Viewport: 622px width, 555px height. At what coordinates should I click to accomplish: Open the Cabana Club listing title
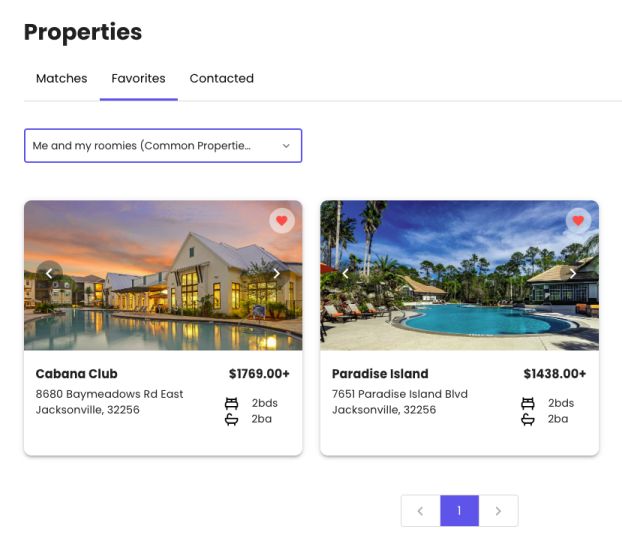click(x=76, y=374)
